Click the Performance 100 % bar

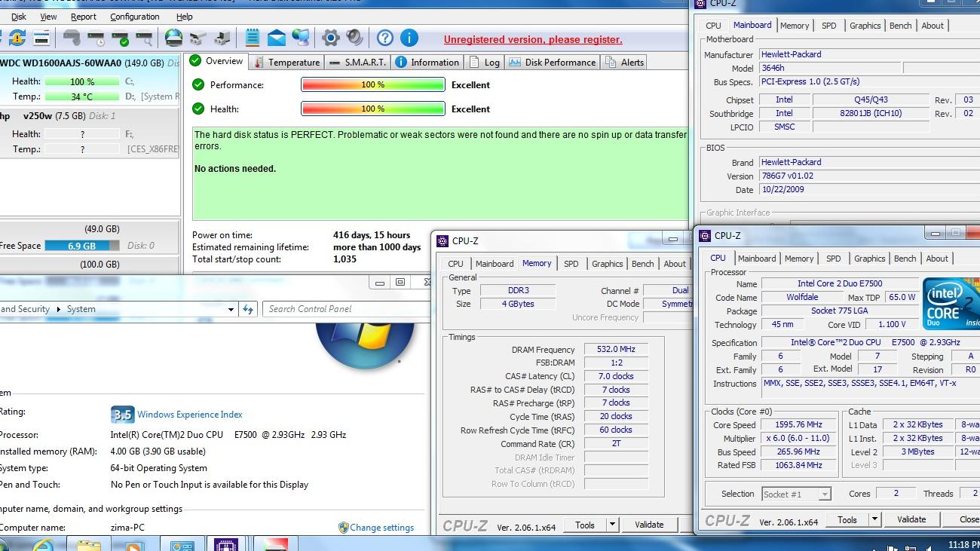coord(373,85)
